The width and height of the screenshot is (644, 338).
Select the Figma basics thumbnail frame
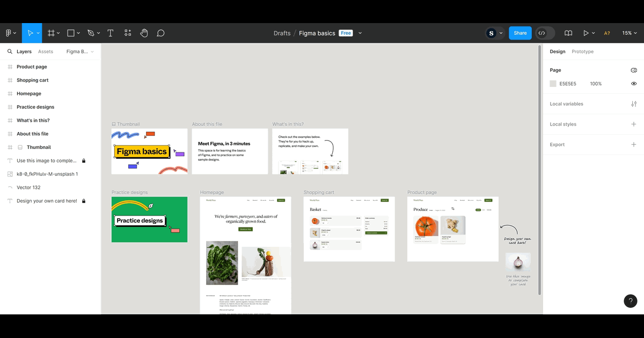(149, 151)
